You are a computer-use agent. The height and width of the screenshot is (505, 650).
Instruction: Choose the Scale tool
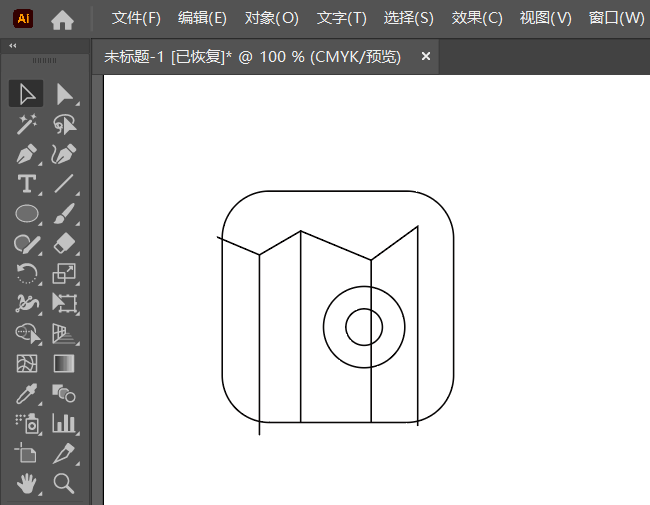(65, 274)
